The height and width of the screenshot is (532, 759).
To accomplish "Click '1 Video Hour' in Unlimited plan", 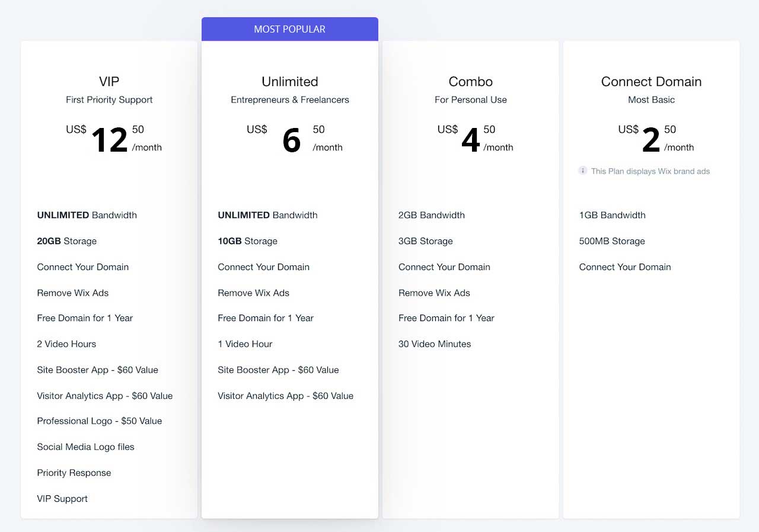I will click(x=245, y=344).
